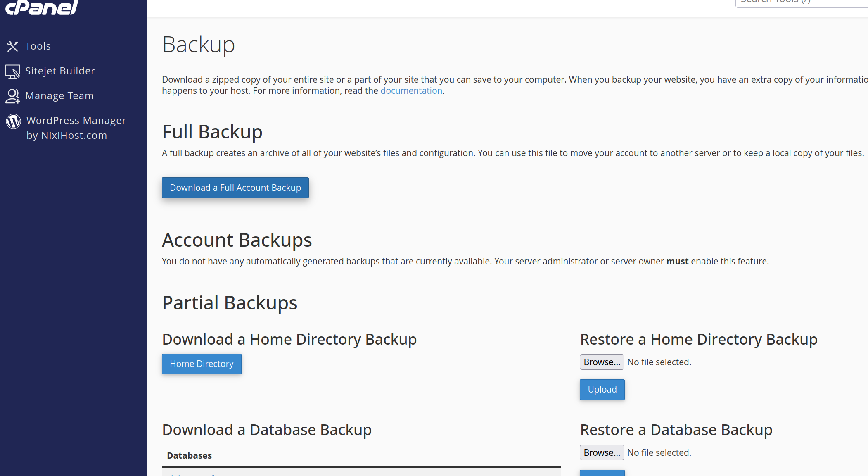Open the Tools menu label
The width and height of the screenshot is (868, 476).
click(38, 46)
